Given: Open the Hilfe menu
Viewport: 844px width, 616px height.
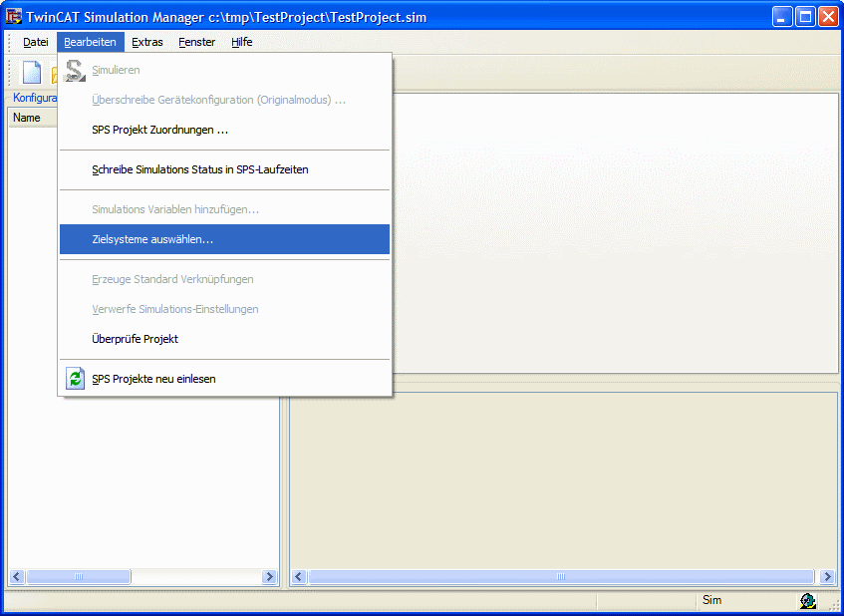Looking at the screenshot, I should pyautogui.click(x=242, y=42).
